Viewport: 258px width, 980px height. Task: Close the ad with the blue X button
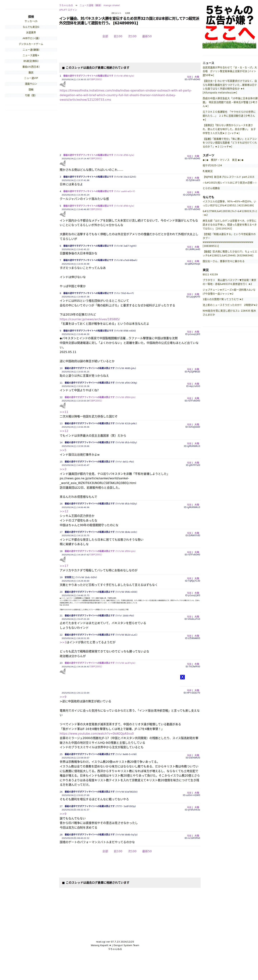(x=182, y=677)
